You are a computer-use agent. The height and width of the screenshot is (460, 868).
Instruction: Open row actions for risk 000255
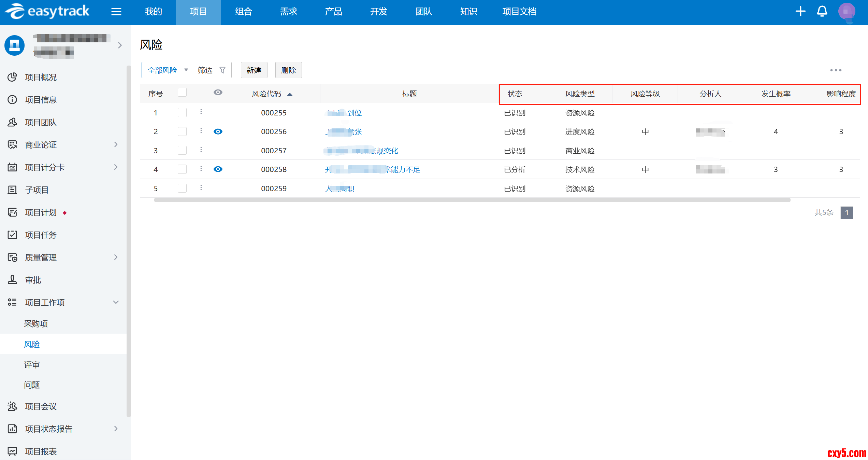pyautogui.click(x=201, y=112)
